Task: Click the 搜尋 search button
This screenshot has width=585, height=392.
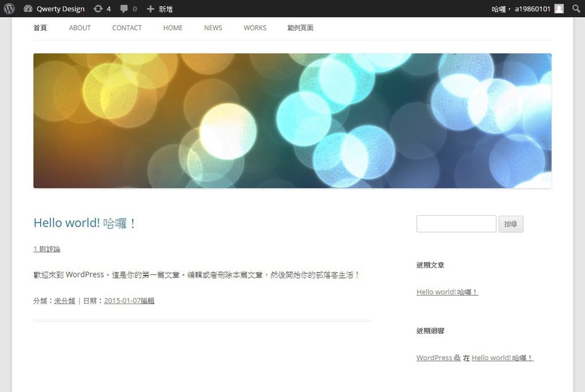Action: 511,224
